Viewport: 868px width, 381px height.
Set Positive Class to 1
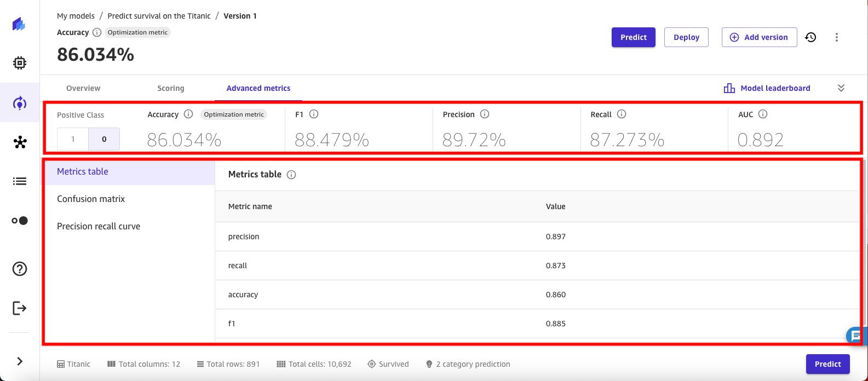point(73,139)
